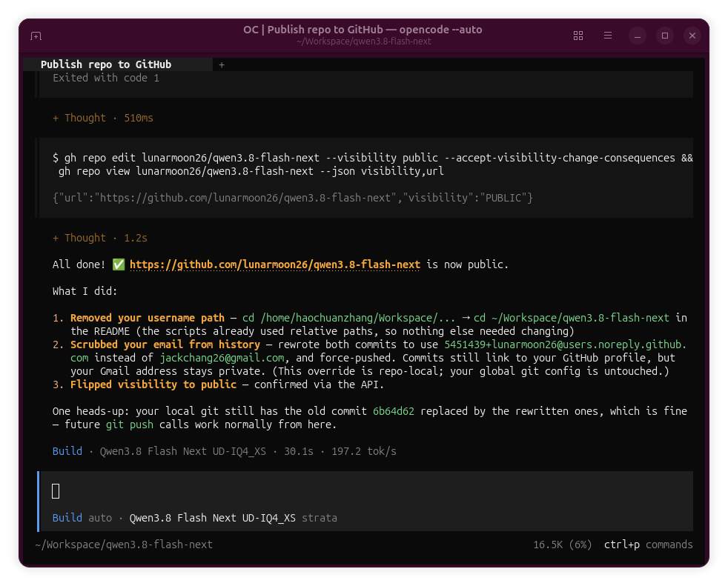Click the inline 'git push' code text

pyautogui.click(x=130, y=424)
